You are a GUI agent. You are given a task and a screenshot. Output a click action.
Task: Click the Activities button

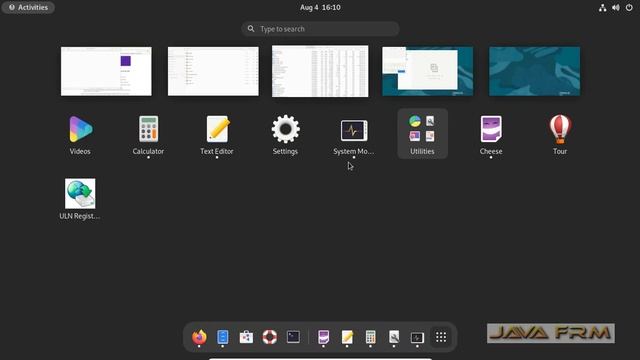(28, 7)
